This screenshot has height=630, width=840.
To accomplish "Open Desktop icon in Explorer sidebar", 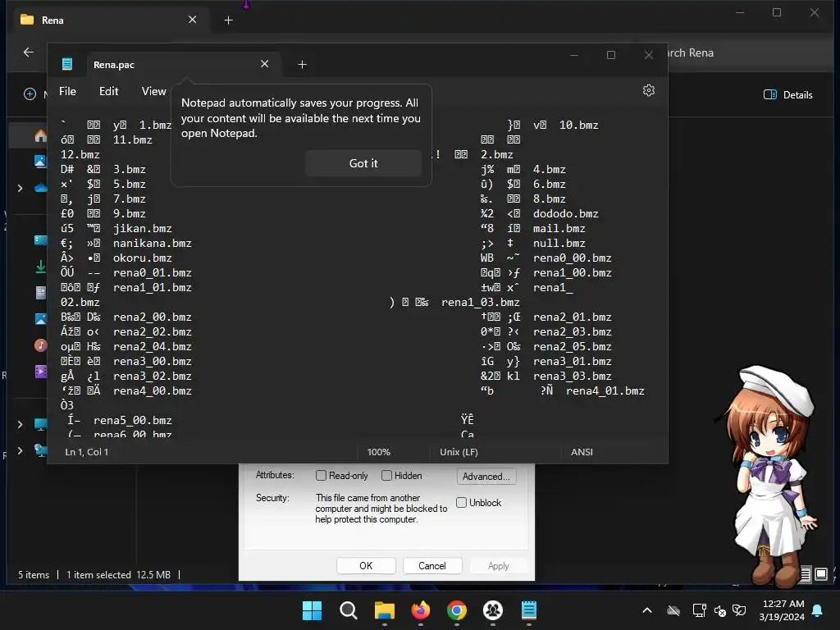I will pyautogui.click(x=41, y=240).
